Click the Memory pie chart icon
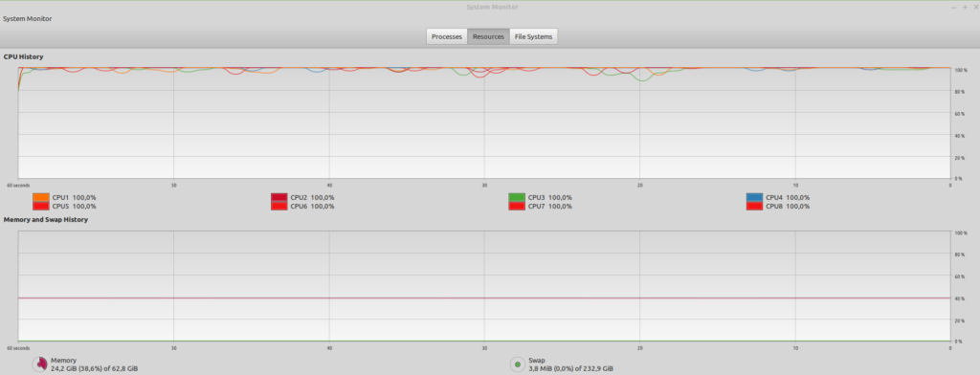Screen dimensions: 980x375 40,364
